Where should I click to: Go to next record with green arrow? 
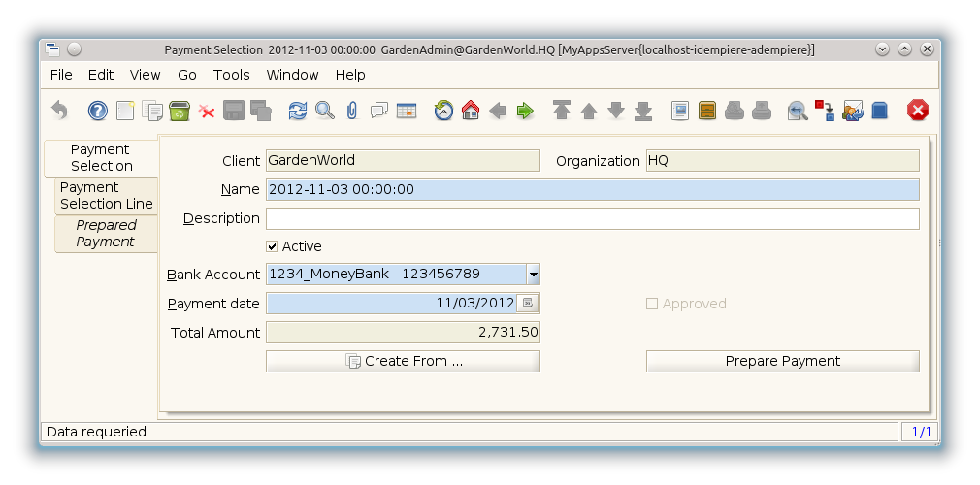(x=525, y=111)
